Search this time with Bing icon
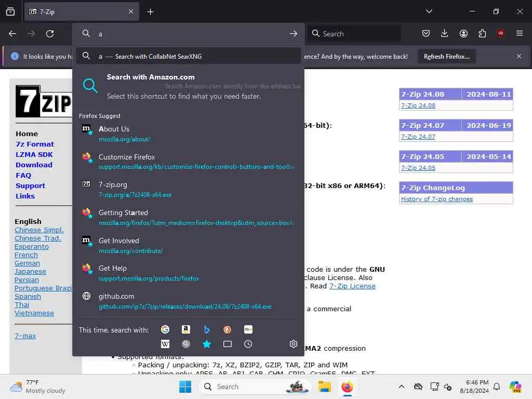Image resolution: width=532 pixels, height=399 pixels. point(207,329)
